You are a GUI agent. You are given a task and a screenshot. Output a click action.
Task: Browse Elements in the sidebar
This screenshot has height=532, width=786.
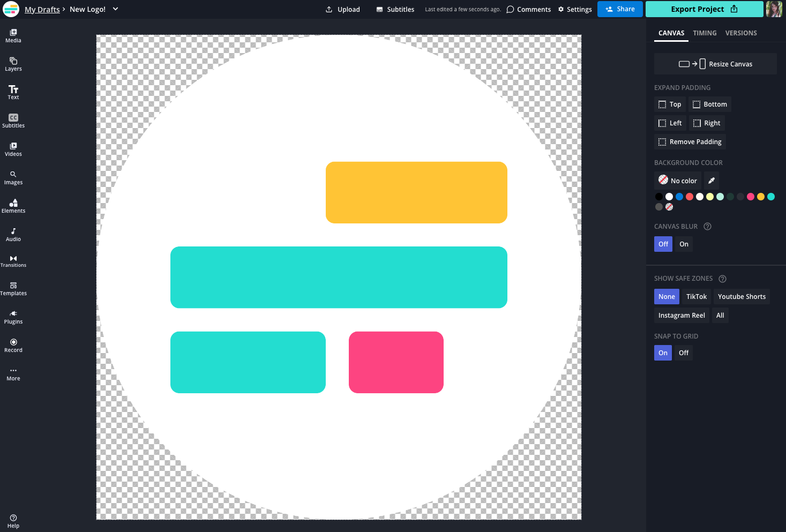(x=13, y=206)
